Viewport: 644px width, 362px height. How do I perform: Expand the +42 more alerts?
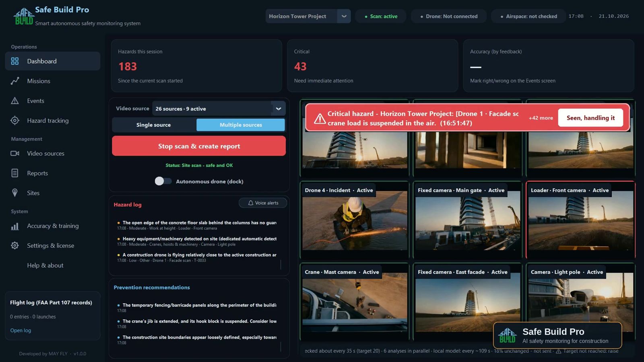pyautogui.click(x=541, y=118)
